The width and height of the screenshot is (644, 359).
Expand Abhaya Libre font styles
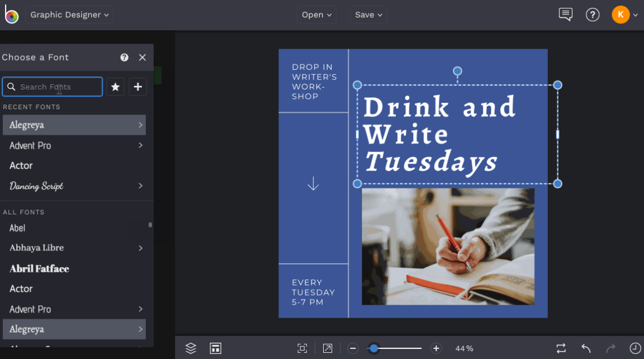click(x=140, y=248)
